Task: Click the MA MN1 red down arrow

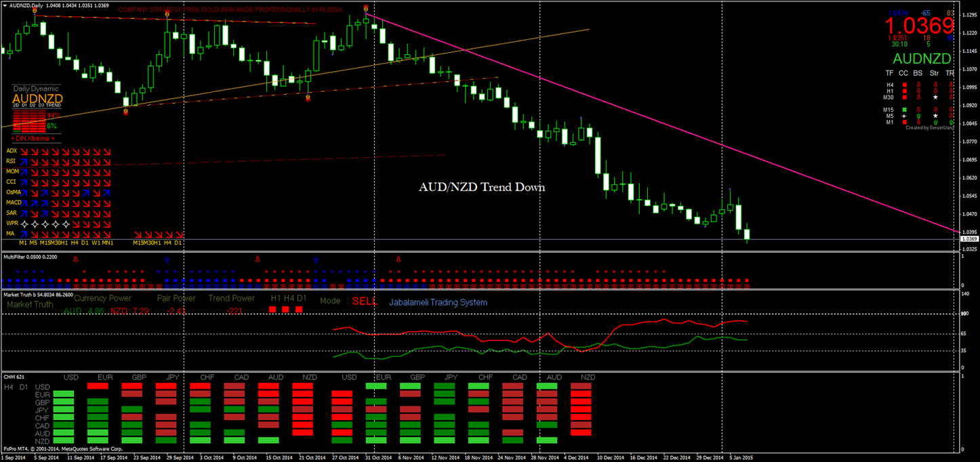Action: coord(107,234)
